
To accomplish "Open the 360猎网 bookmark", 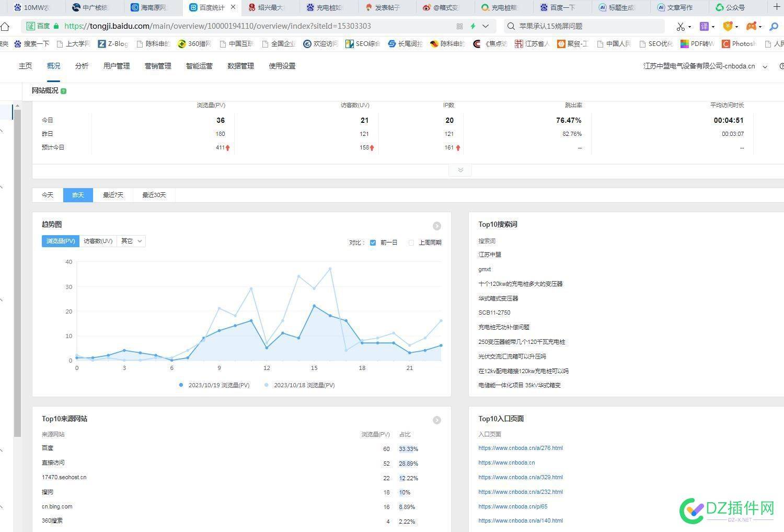I will click(194, 44).
